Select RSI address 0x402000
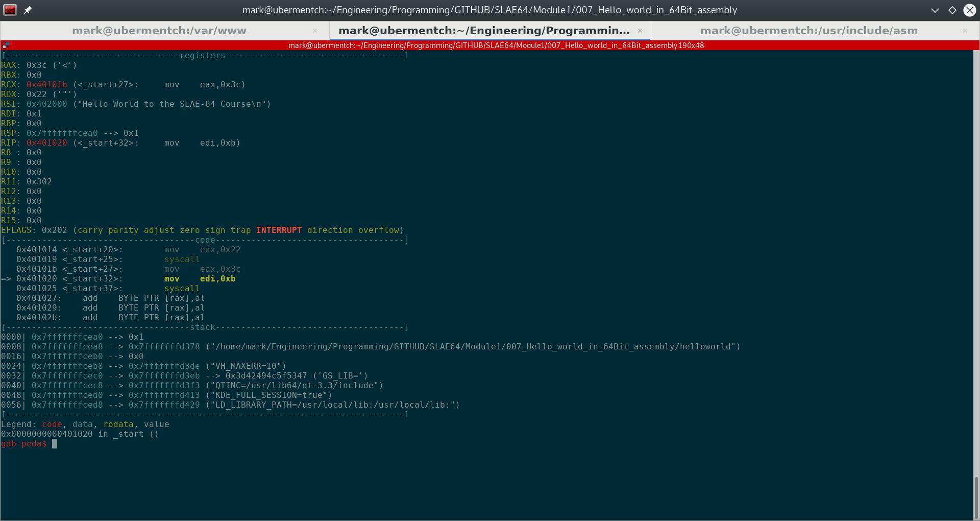This screenshot has height=521, width=980. point(47,104)
